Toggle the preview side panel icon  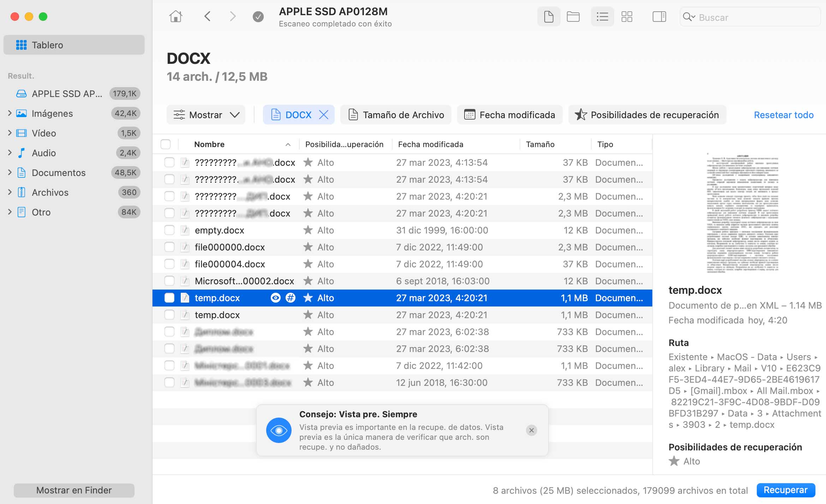pos(659,17)
